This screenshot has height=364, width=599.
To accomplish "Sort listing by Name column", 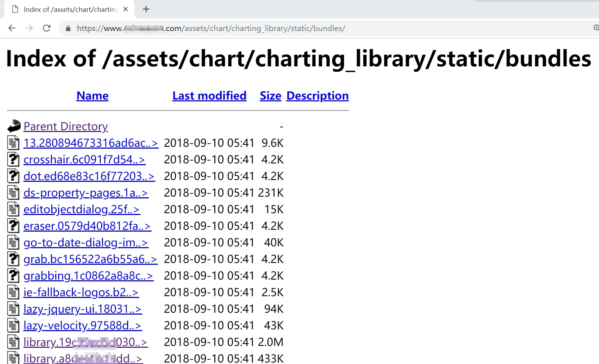I will [x=92, y=96].
